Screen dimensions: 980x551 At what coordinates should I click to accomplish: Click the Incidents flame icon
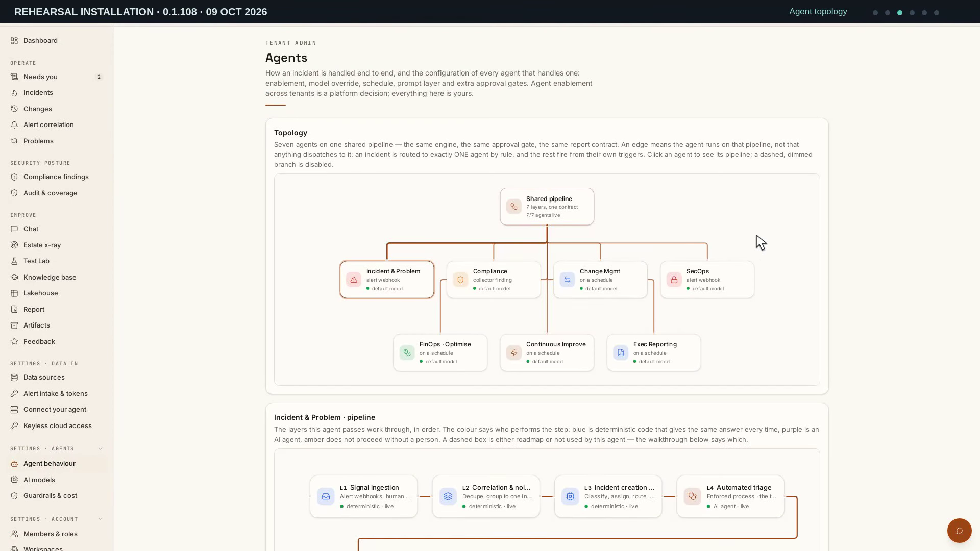pyautogui.click(x=14, y=93)
